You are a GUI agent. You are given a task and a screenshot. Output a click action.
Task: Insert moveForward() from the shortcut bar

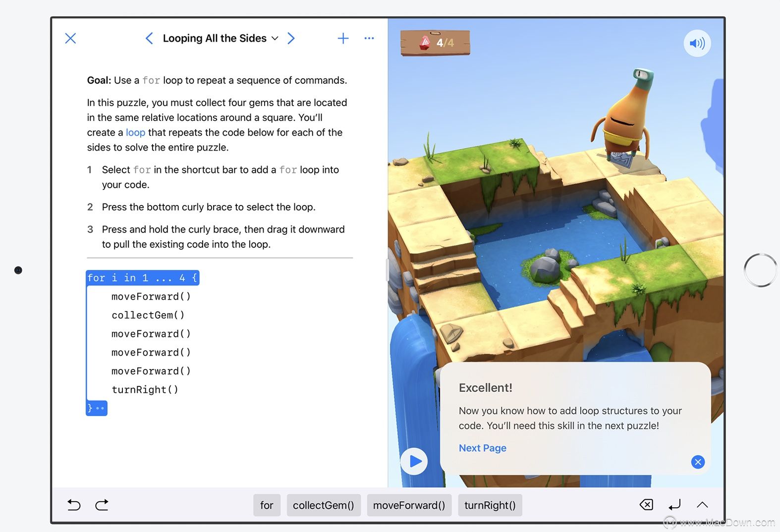pos(409,505)
